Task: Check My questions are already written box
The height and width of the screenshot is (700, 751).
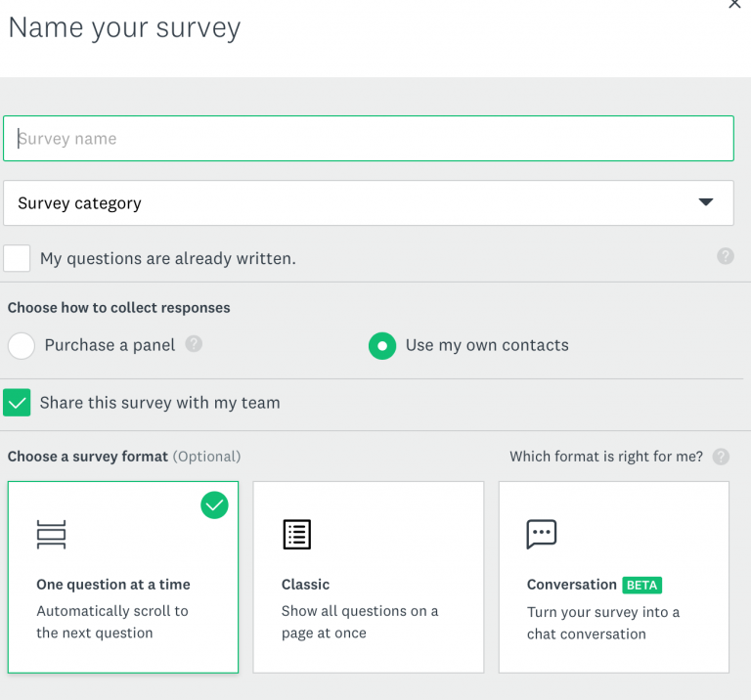Action: pyautogui.click(x=17, y=258)
